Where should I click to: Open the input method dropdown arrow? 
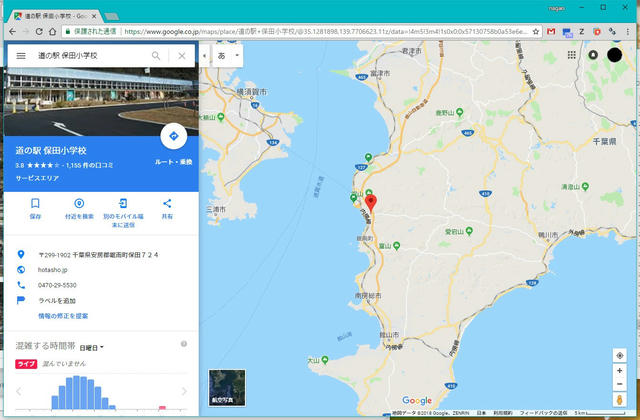[x=237, y=56]
